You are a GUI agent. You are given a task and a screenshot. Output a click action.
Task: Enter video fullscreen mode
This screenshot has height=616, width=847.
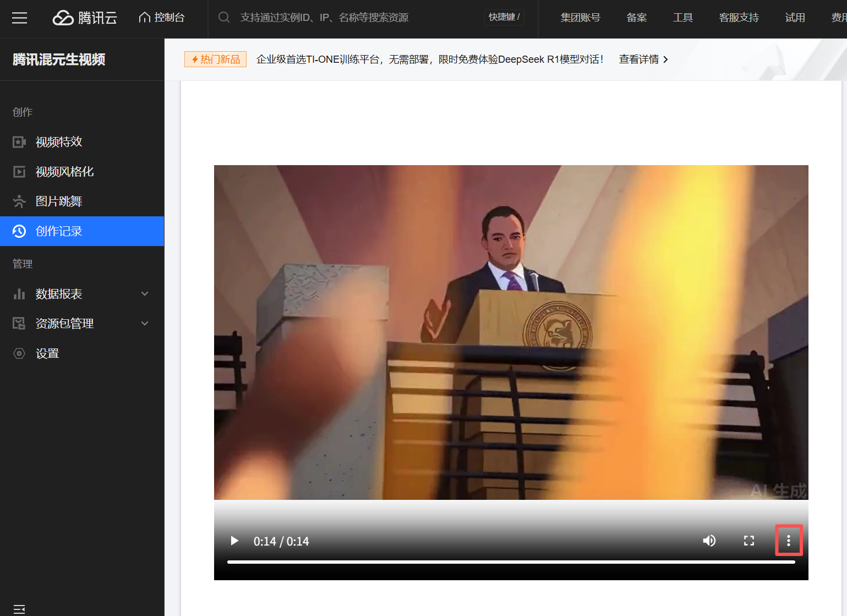(x=749, y=541)
